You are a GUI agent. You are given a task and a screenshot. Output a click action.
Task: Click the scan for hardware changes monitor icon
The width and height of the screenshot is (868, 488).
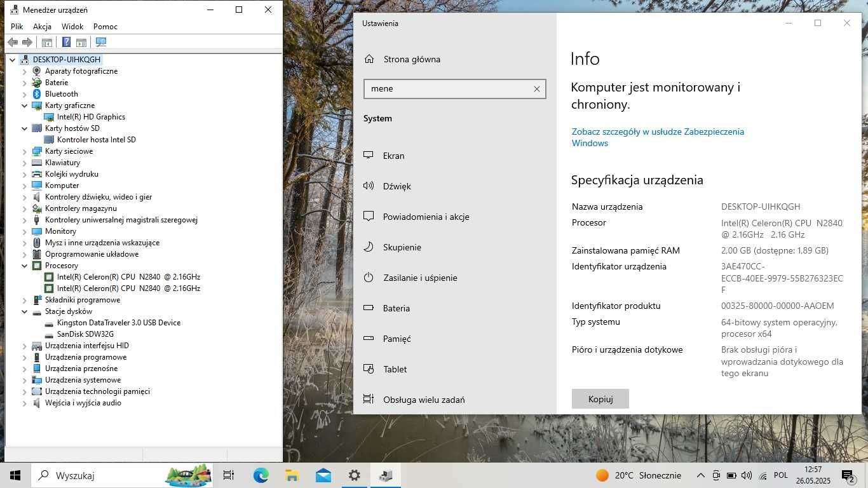click(x=101, y=43)
